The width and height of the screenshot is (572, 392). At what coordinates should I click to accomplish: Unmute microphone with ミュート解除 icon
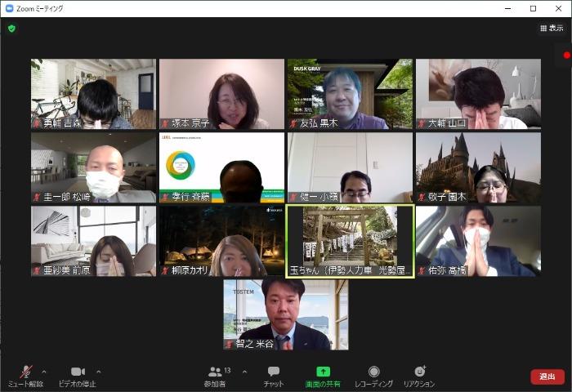(x=26, y=372)
